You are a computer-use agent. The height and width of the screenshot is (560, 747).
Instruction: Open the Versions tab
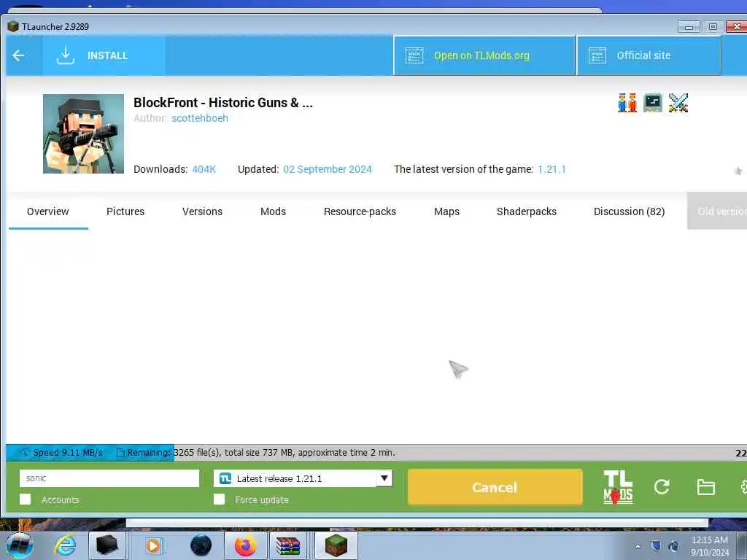pos(202,211)
